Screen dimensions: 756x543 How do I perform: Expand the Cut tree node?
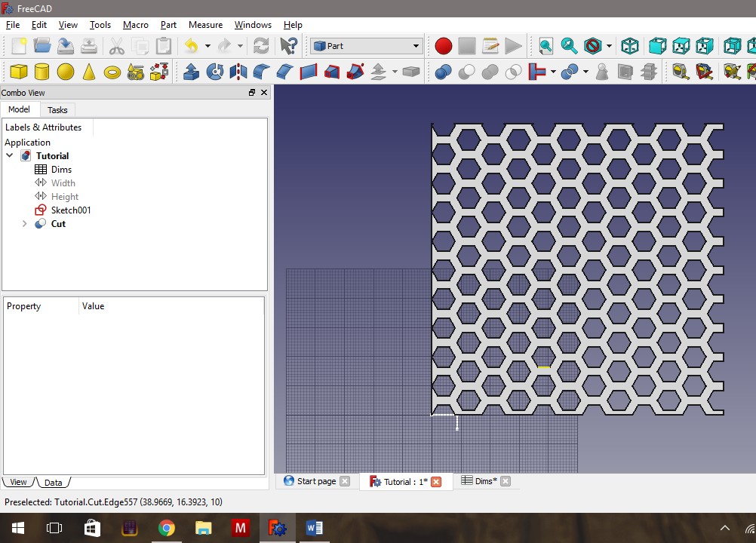tap(24, 224)
